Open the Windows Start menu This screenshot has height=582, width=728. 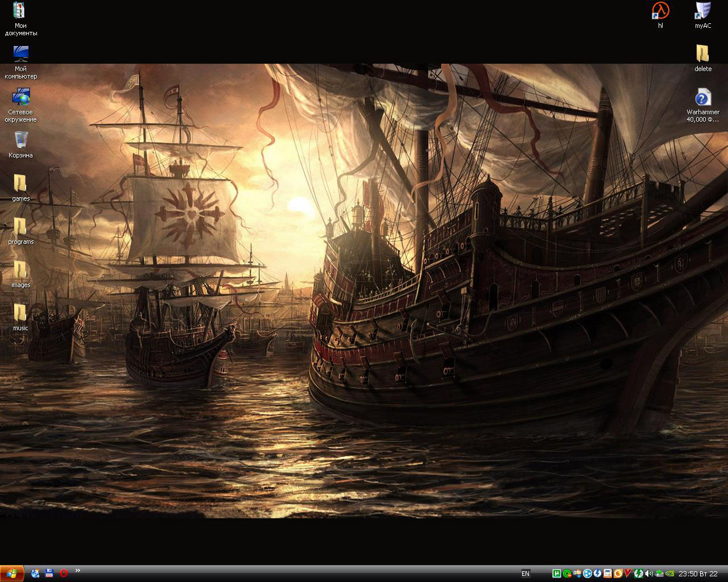tap(12, 573)
